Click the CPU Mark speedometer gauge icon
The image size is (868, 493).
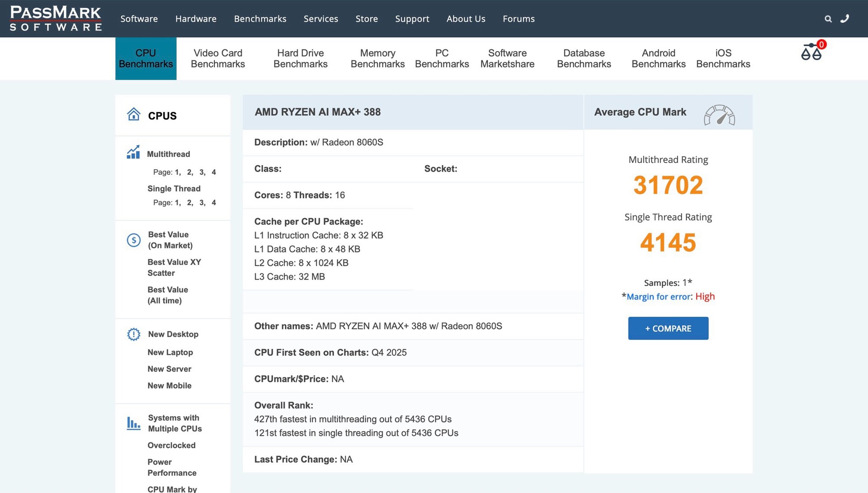click(x=719, y=115)
